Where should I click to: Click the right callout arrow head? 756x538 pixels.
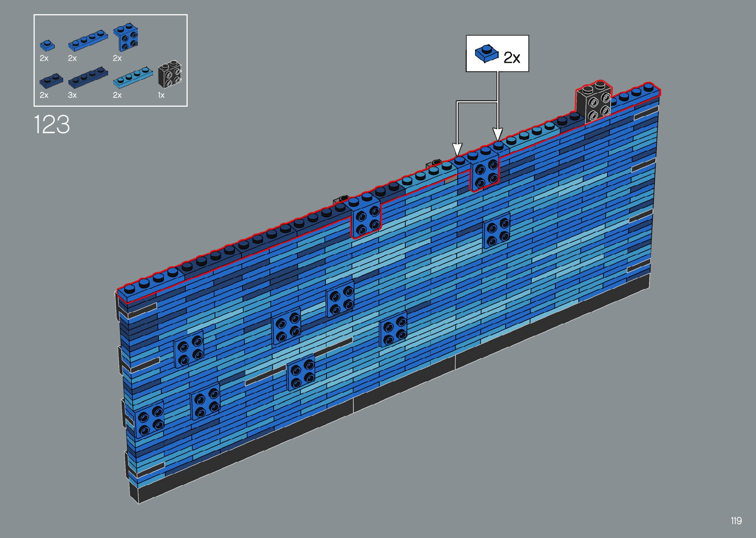coord(498,134)
